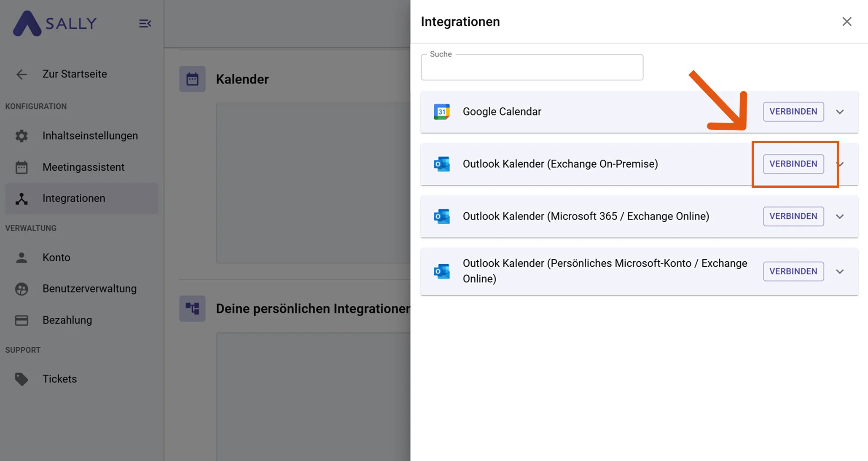Open Tickets under Support
868x461 pixels.
pos(60,379)
